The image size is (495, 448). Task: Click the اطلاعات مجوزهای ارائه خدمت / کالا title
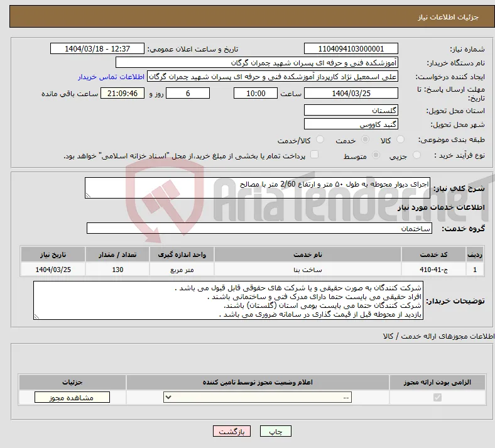439,336
